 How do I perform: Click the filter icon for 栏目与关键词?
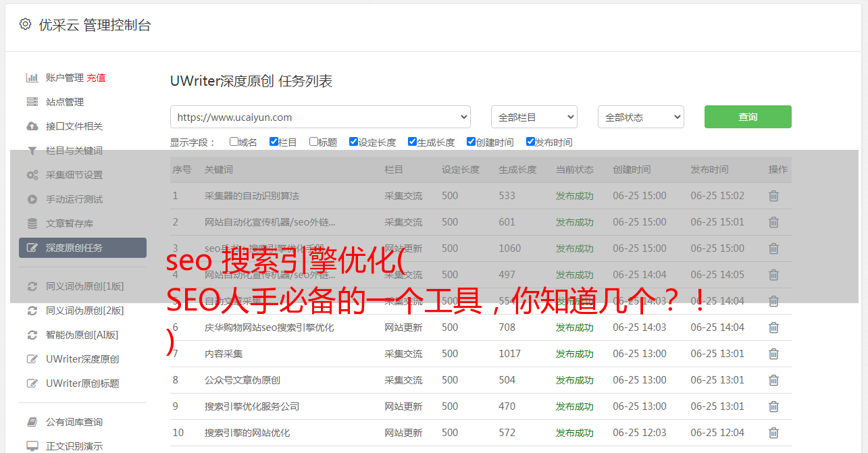[x=32, y=151]
